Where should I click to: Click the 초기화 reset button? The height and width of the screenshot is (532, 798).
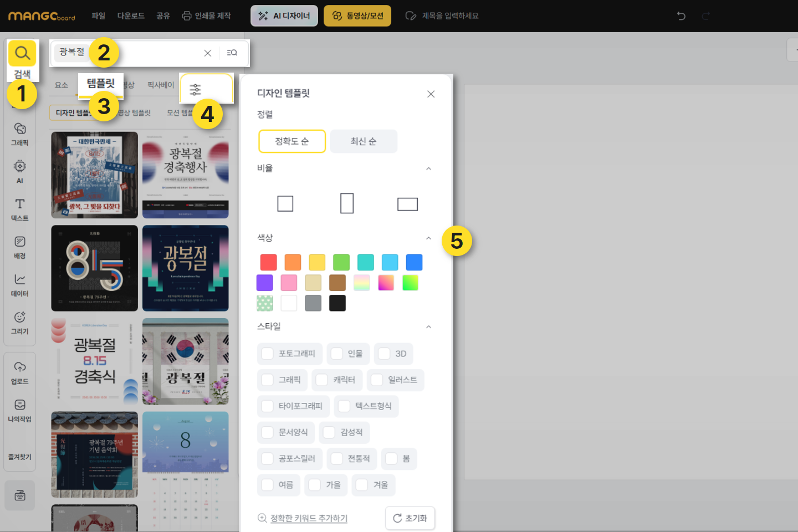410,518
